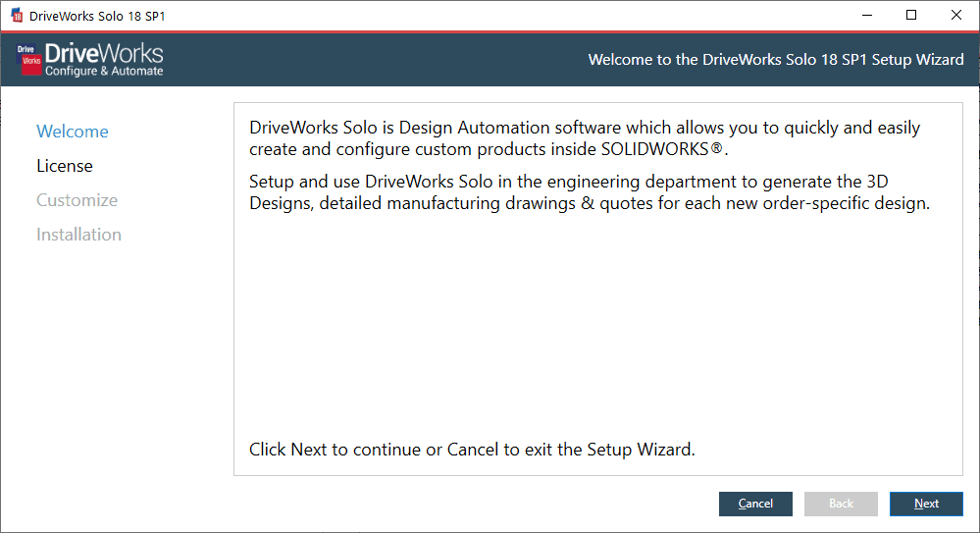Maximize the DriveWorks Solo setup window
This screenshot has height=533, width=980.
pos(911,16)
